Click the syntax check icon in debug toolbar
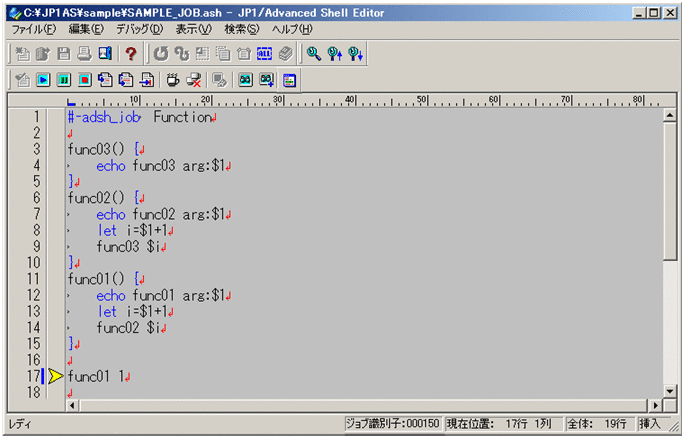Image resolution: width=685 pixels, height=439 pixels. click(x=22, y=80)
